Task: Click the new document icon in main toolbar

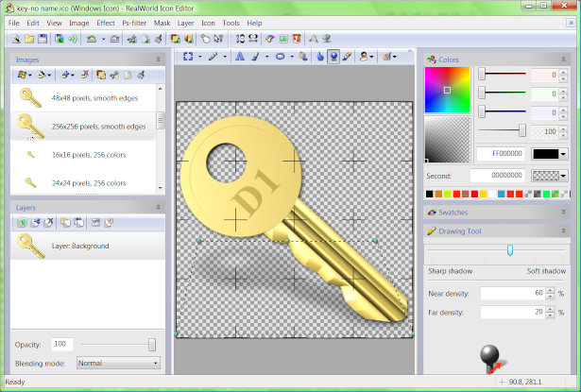Action: (x=16, y=39)
